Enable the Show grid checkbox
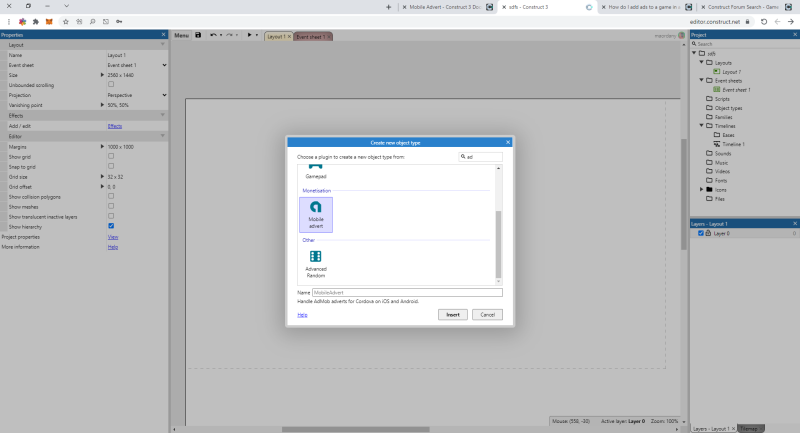Image resolution: width=800 pixels, height=433 pixels. point(111,157)
